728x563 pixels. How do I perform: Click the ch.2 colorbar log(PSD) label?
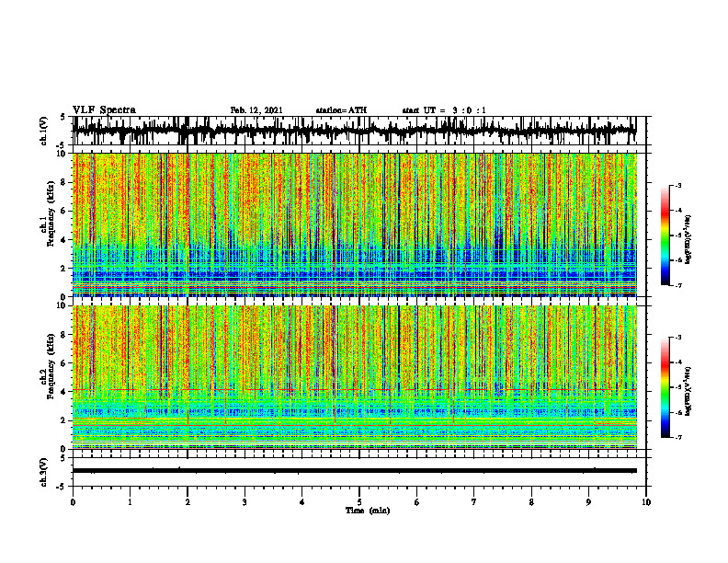688,391
